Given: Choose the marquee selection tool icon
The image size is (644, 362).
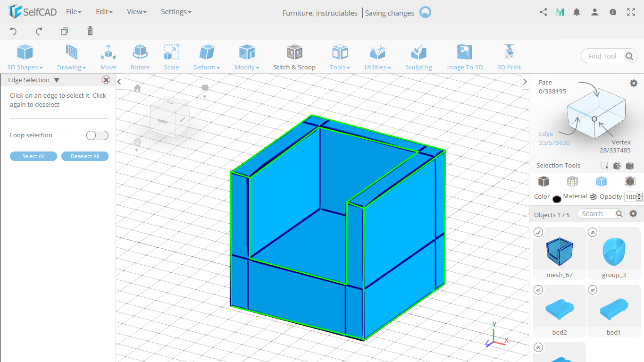Looking at the screenshot, I should pos(604,166).
